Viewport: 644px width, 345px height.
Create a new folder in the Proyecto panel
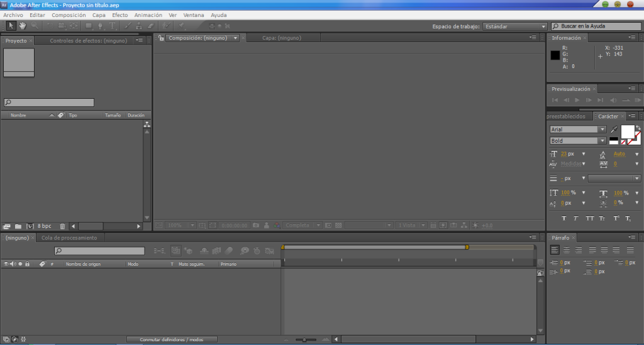[x=18, y=226]
